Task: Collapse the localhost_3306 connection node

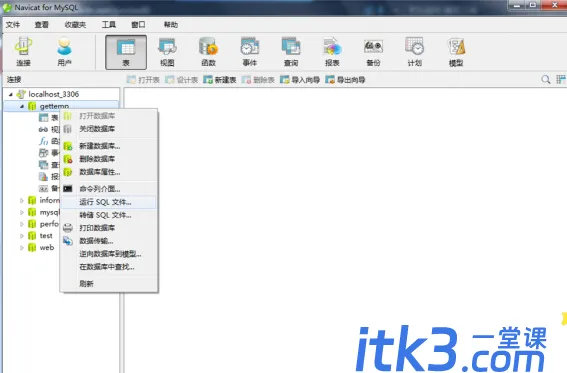Action: tap(10, 94)
